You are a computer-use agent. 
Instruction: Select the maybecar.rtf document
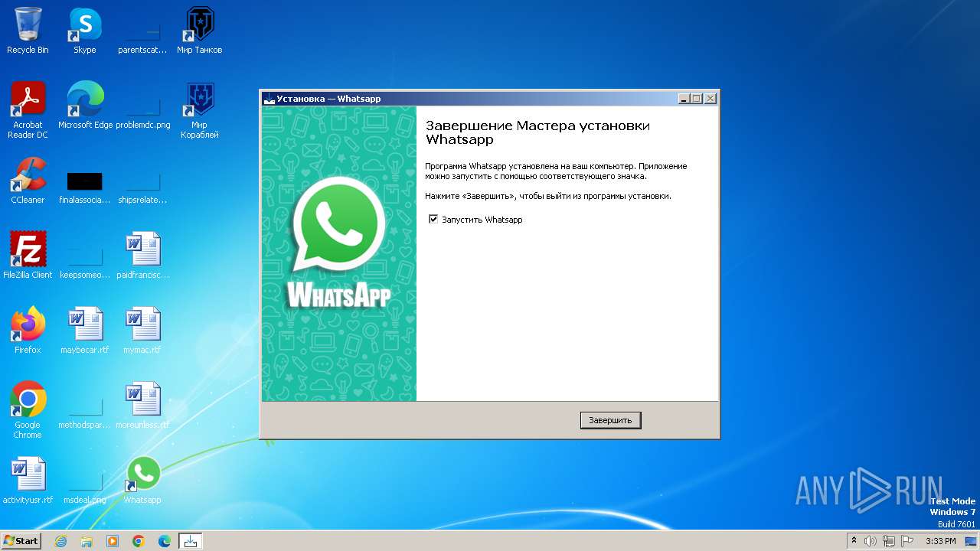pyautogui.click(x=85, y=331)
